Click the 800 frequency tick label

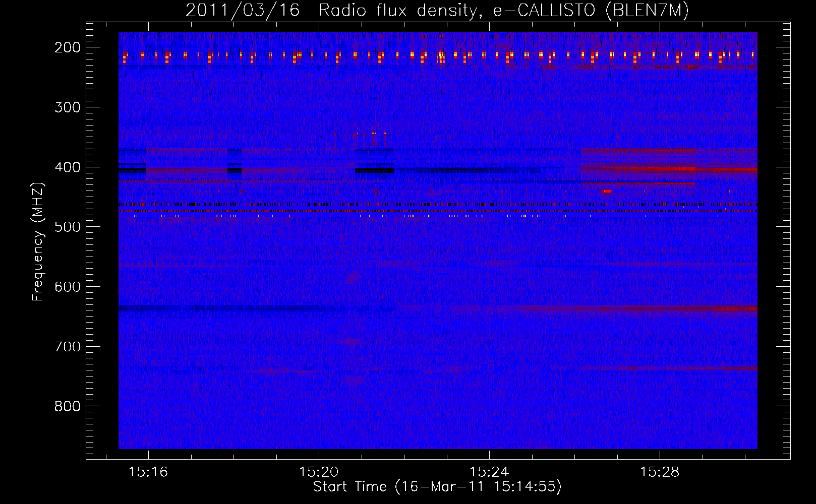coord(68,406)
